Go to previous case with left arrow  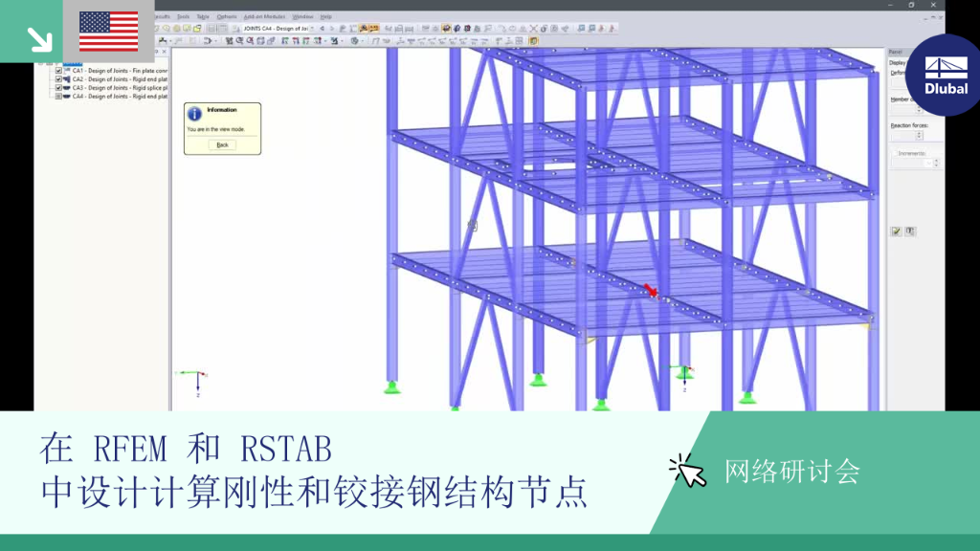[x=323, y=29]
